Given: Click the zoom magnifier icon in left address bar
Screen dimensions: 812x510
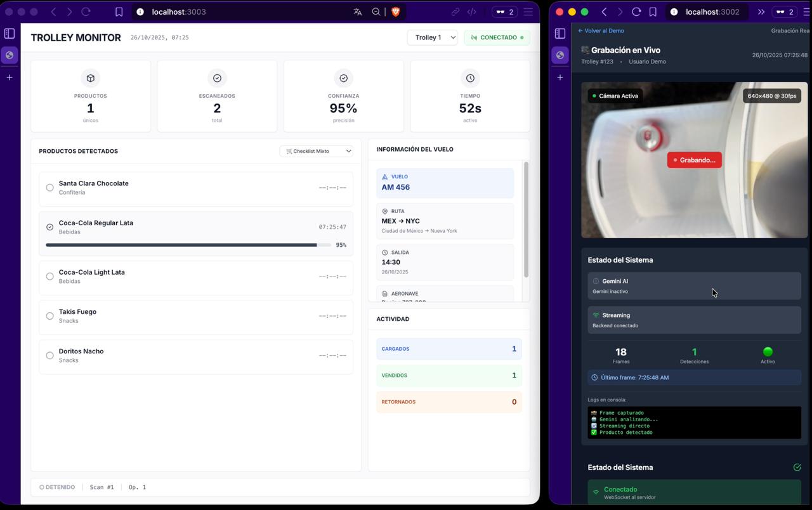Looking at the screenshot, I should click(376, 11).
